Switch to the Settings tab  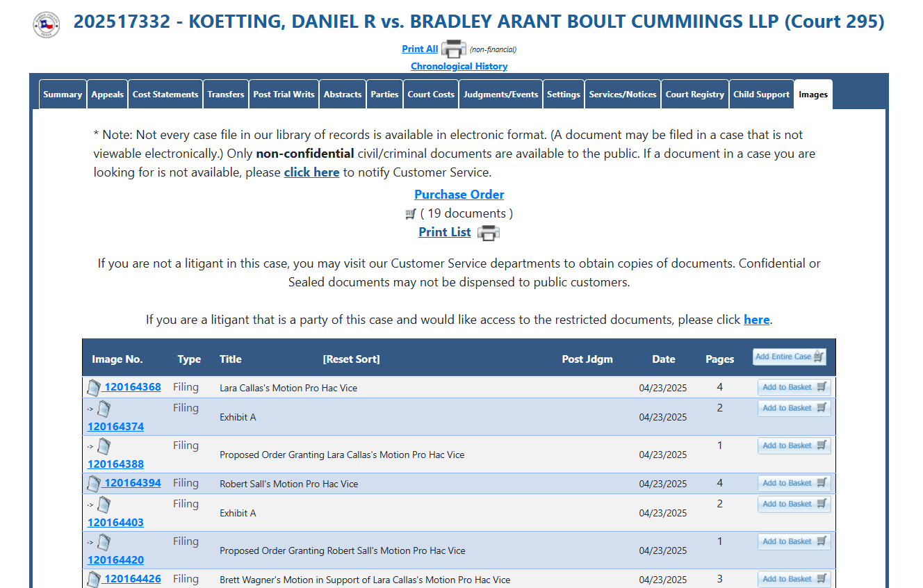[x=564, y=95]
